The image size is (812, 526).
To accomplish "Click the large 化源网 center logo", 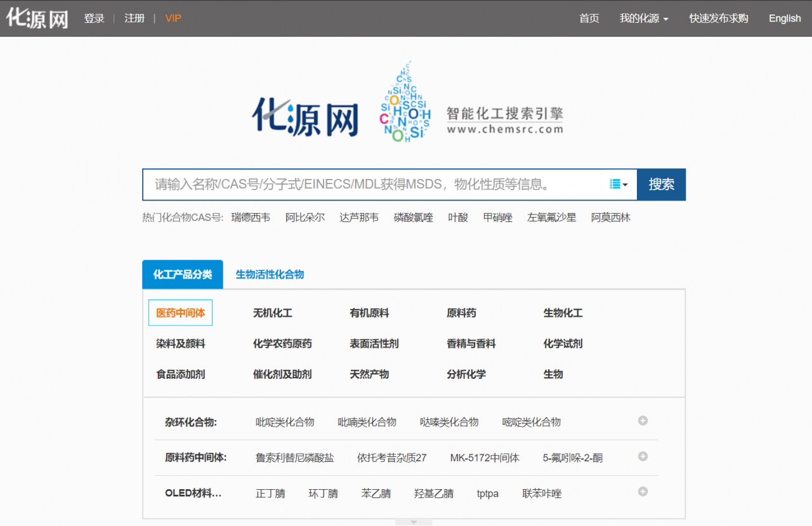I will [305, 117].
